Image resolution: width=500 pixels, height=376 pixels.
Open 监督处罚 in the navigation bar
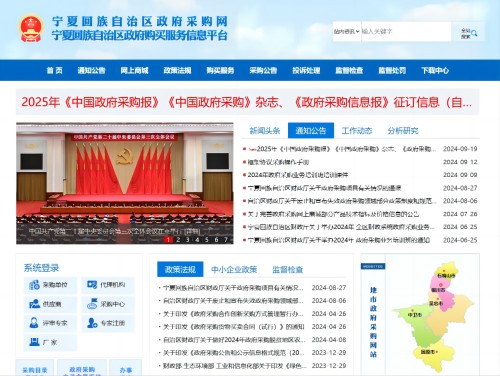pyautogui.click(x=392, y=70)
